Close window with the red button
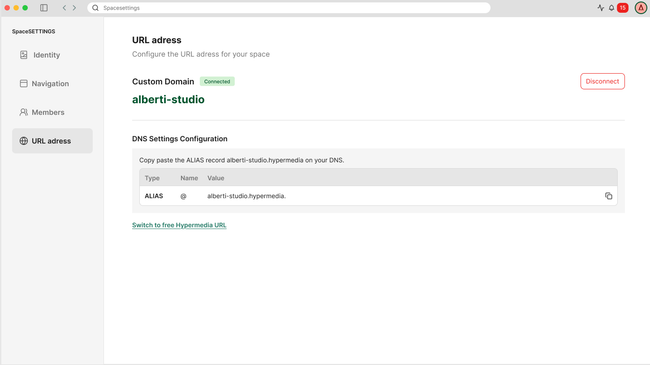The width and height of the screenshot is (650, 365). 7,8
